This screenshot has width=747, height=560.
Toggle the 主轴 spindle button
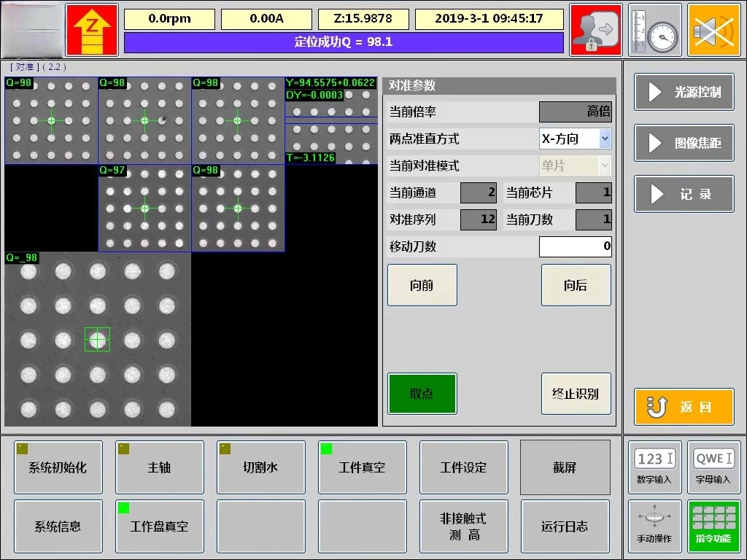pos(160,467)
